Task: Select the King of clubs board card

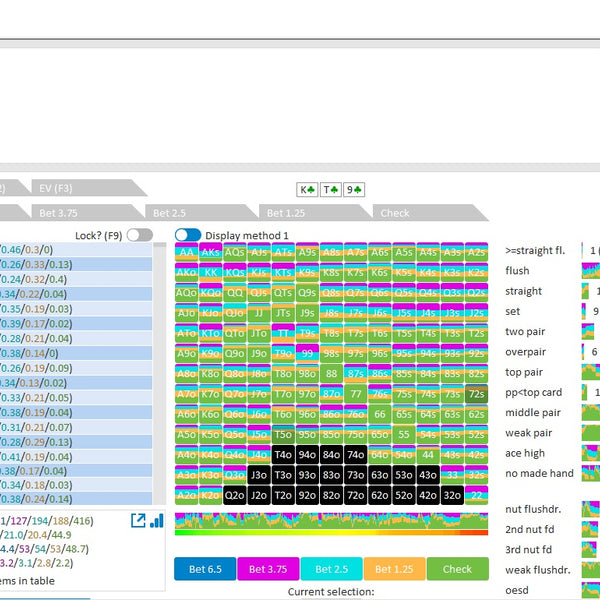Action: (307, 189)
